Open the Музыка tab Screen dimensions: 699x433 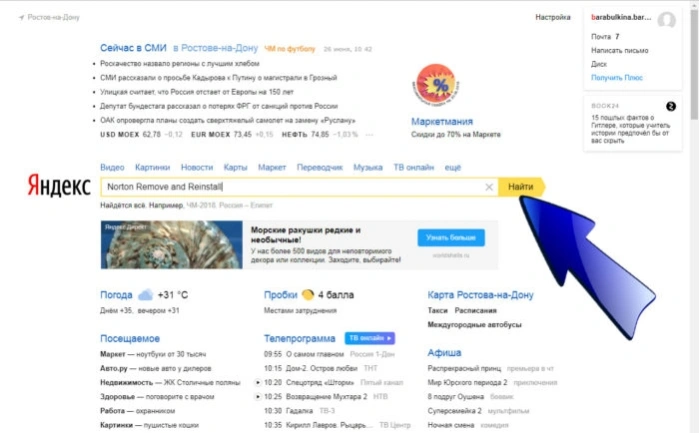tap(368, 167)
